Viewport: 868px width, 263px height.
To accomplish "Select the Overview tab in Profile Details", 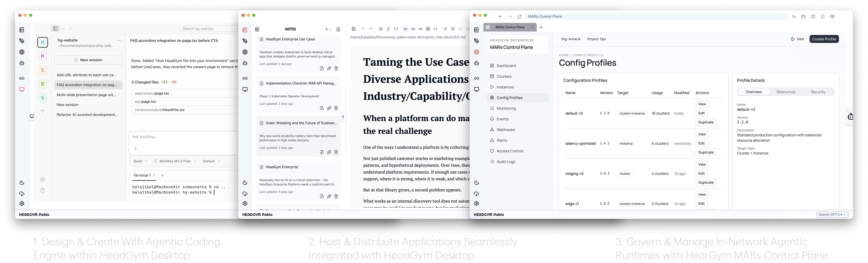I will [x=753, y=92].
